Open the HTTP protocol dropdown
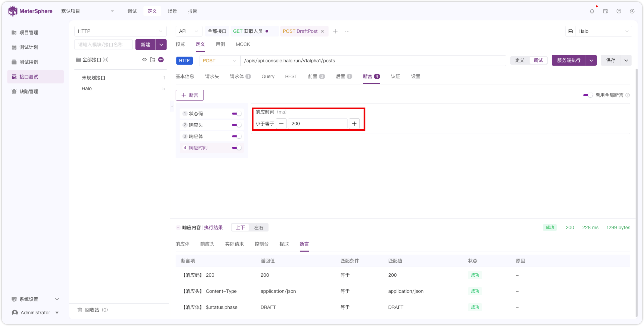 pos(120,31)
